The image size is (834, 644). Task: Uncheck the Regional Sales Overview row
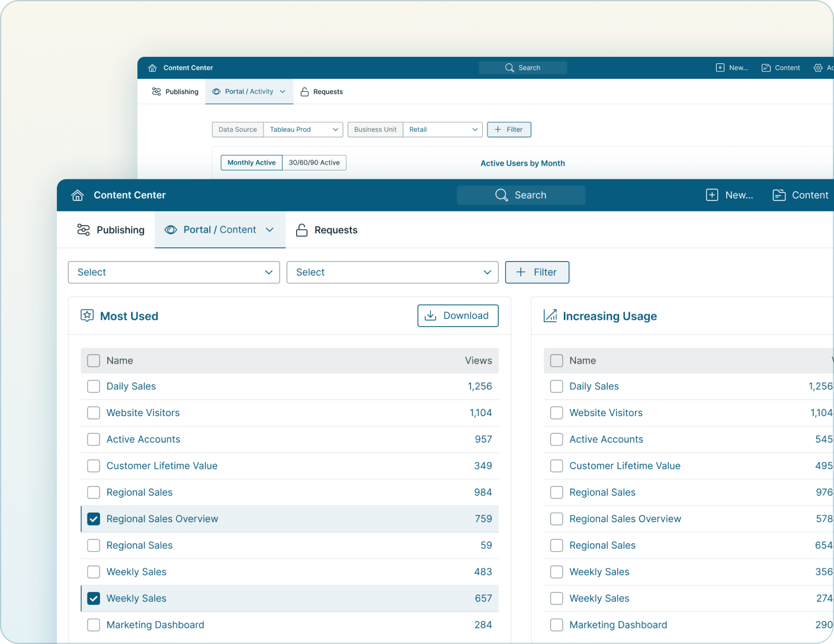click(x=93, y=519)
